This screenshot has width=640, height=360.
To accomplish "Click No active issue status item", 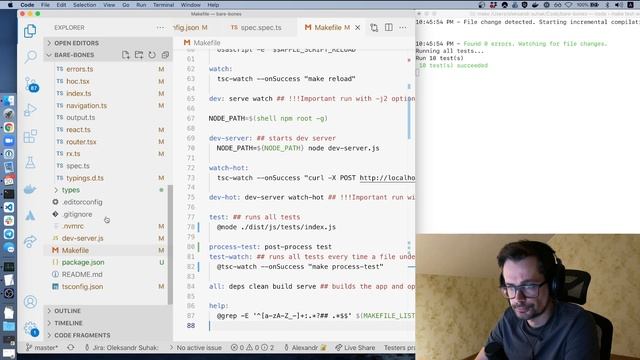I will coord(196,348).
